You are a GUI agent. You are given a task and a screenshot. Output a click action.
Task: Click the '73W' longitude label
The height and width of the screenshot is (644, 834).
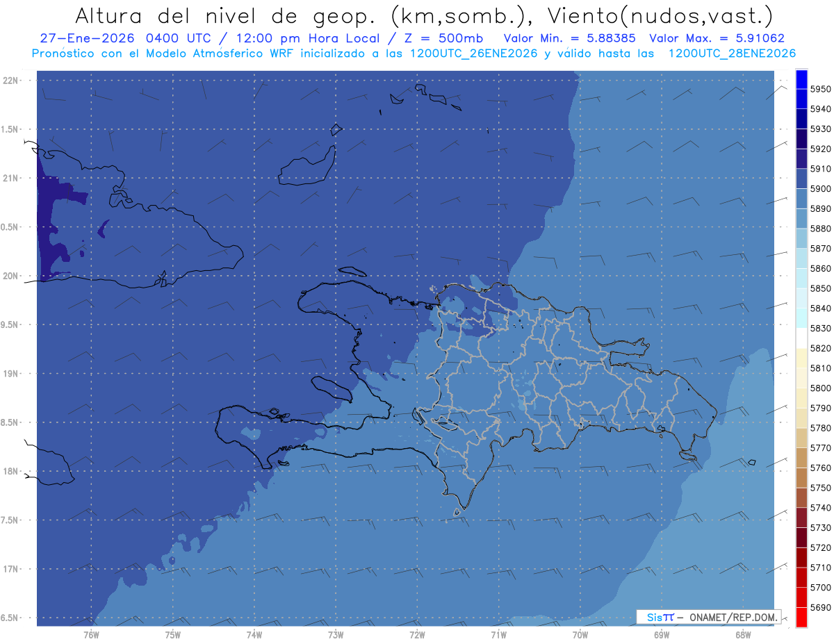pos(336,635)
